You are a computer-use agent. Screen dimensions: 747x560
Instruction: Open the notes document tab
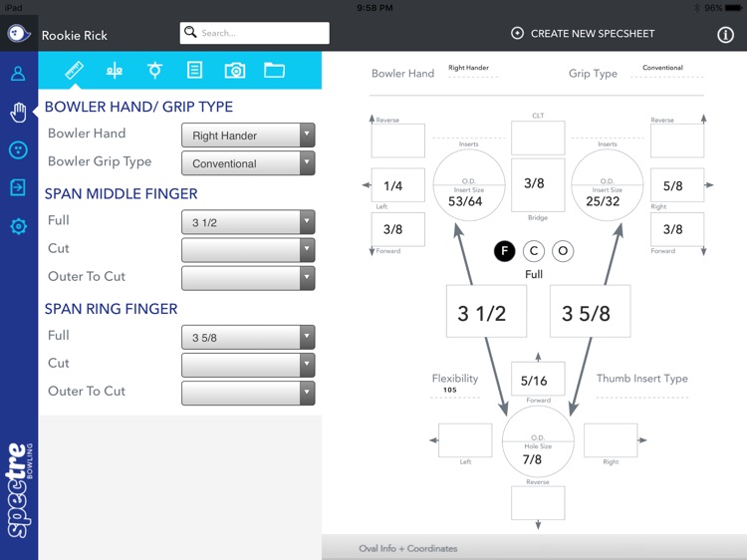tap(194, 71)
